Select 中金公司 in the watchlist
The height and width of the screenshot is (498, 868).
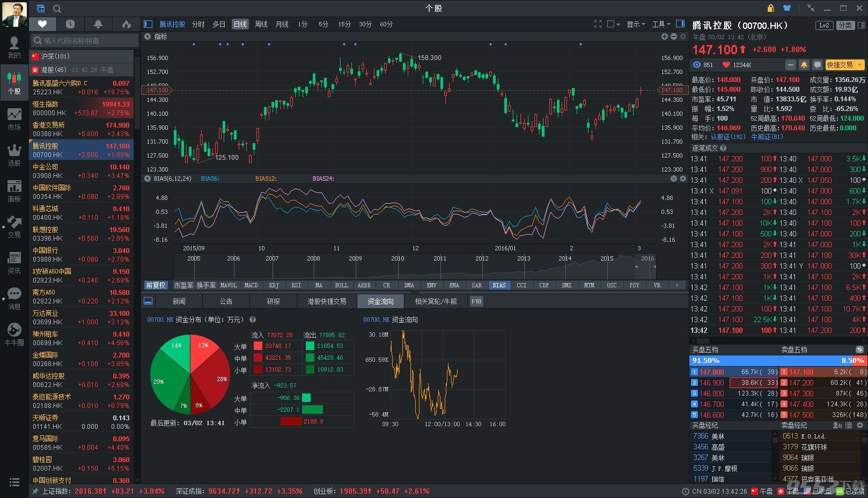[x=82, y=171]
